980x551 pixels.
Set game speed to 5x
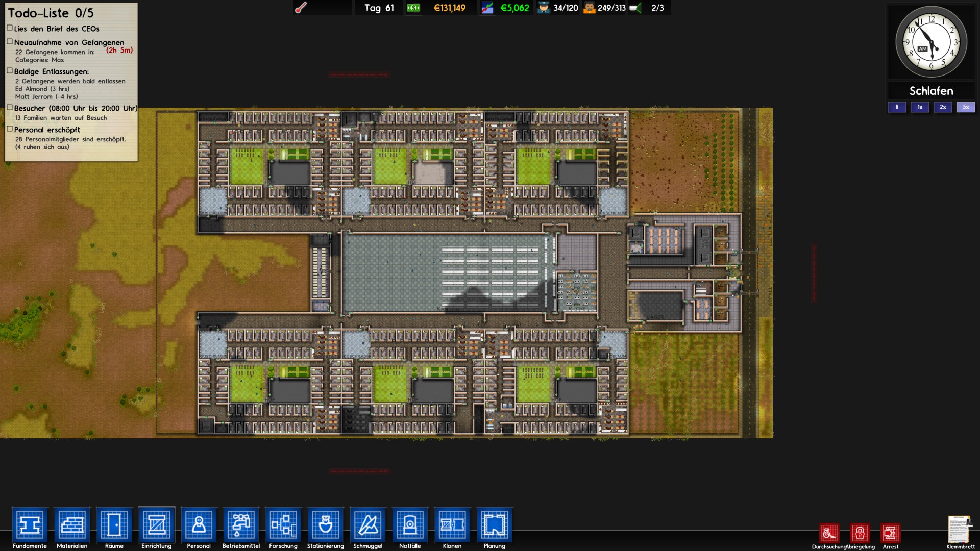tap(966, 107)
